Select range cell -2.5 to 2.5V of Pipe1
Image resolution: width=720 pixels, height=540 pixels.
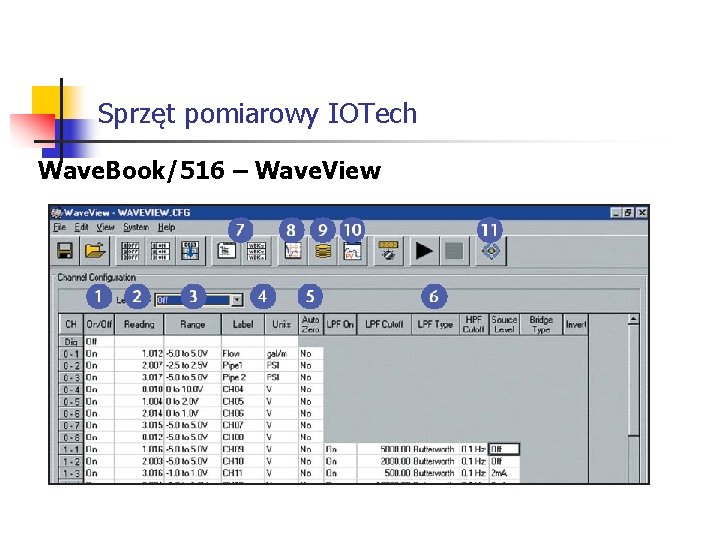pos(192,366)
